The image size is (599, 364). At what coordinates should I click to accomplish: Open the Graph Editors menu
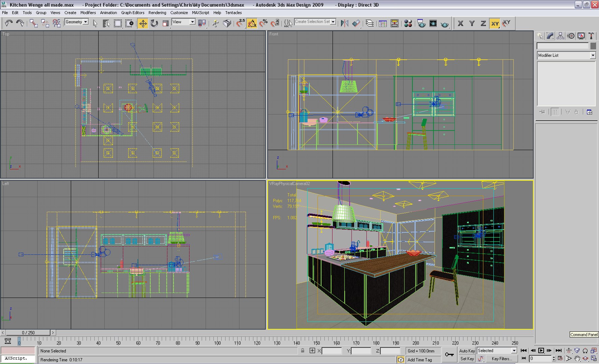click(133, 13)
